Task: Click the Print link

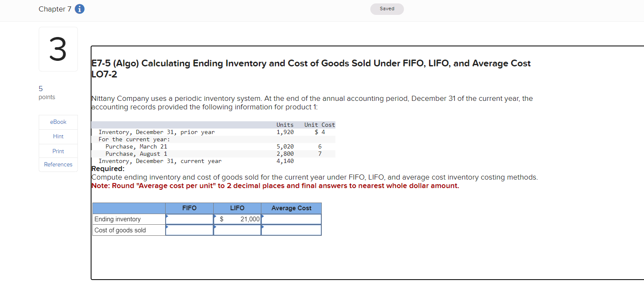Action: click(x=58, y=151)
